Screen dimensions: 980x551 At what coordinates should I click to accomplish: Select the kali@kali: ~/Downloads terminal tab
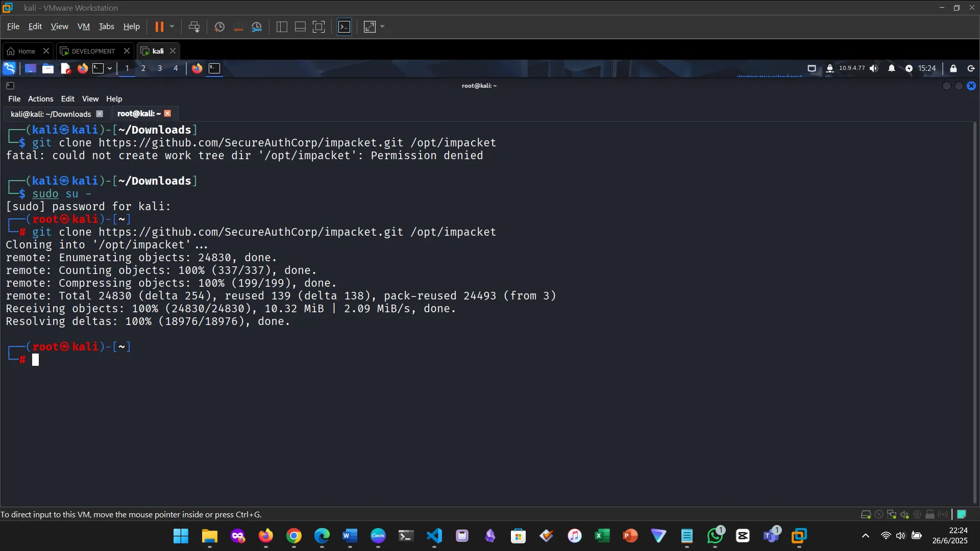tap(50, 114)
